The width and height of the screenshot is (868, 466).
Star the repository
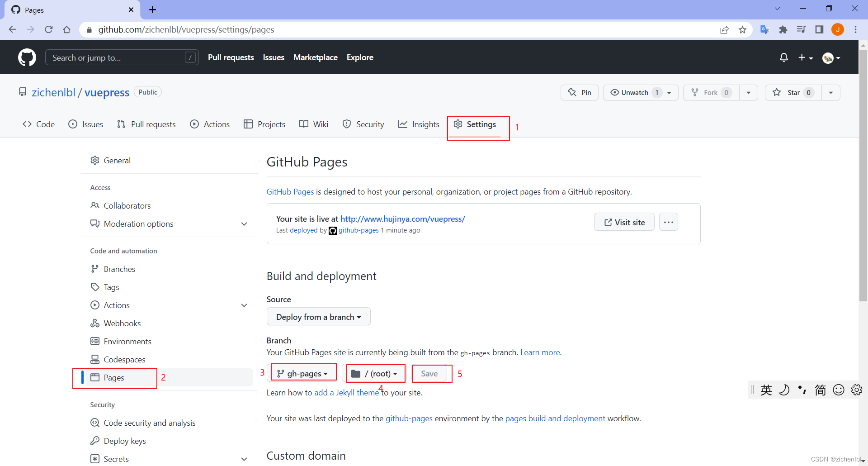(x=793, y=92)
